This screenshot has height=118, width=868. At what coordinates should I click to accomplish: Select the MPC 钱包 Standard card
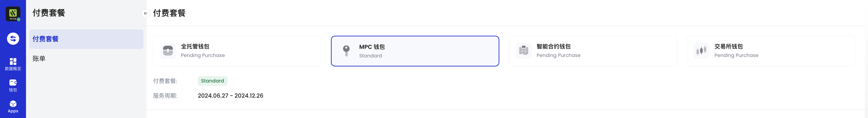(415, 51)
